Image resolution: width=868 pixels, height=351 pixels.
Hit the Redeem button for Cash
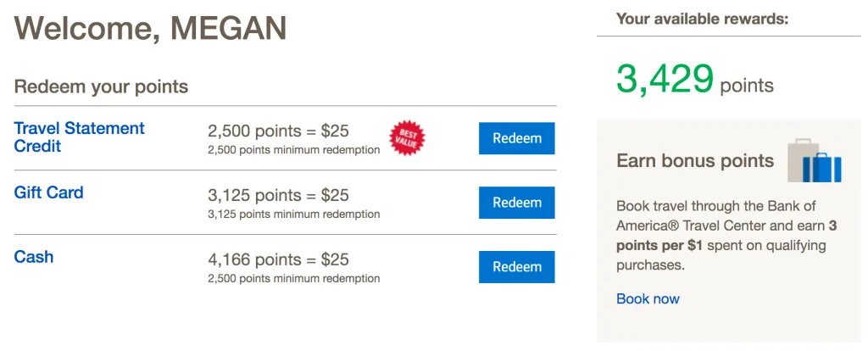pyautogui.click(x=516, y=267)
